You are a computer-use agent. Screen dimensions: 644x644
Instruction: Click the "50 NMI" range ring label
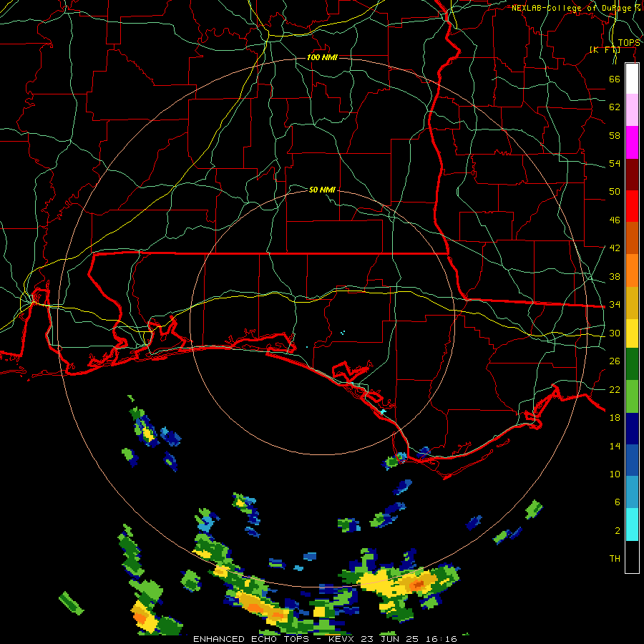(322, 190)
